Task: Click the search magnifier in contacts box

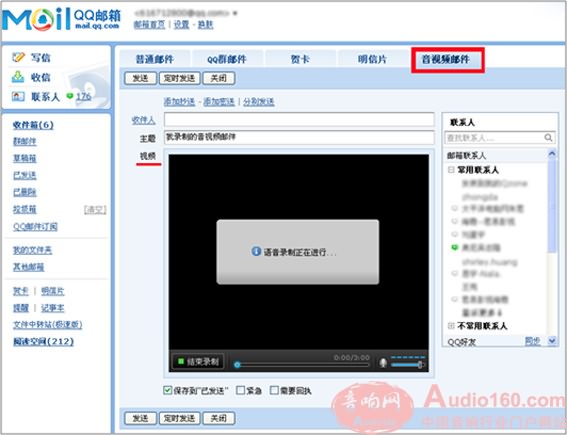Action: click(x=548, y=137)
